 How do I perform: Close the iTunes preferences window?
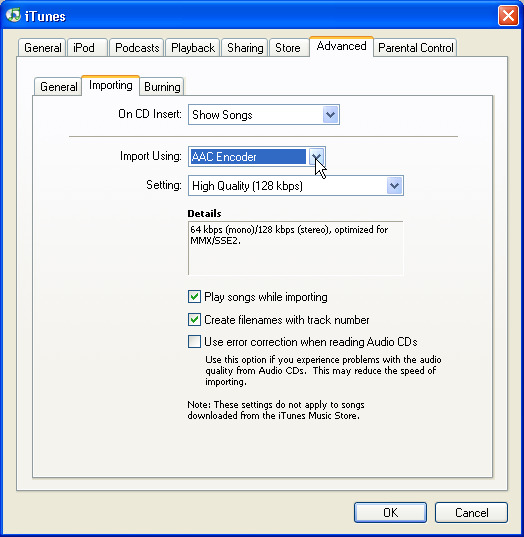click(x=508, y=15)
